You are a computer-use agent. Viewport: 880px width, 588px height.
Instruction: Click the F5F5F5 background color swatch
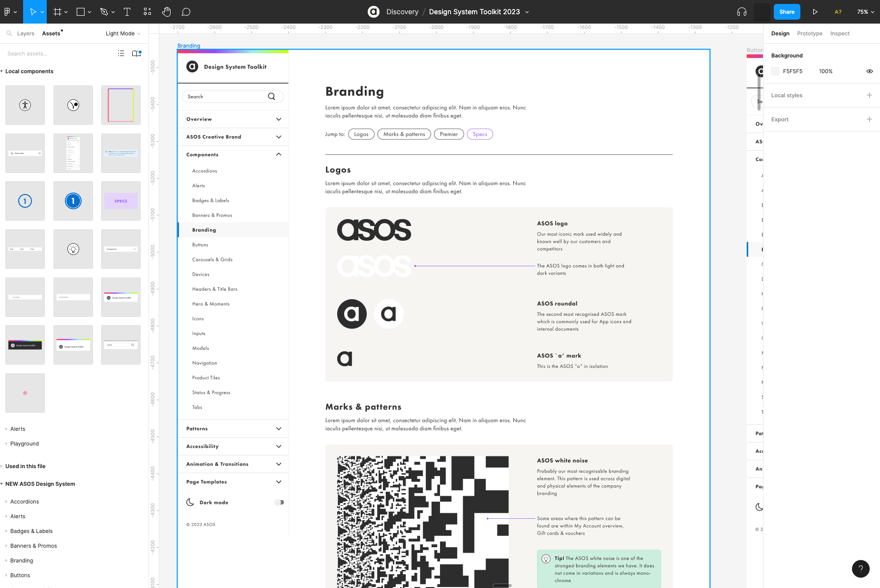[775, 71]
